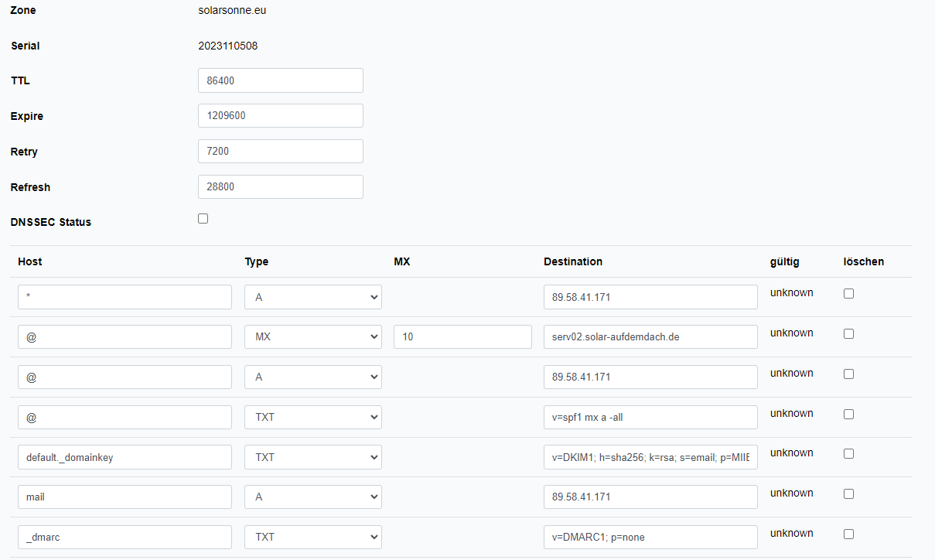Click the DKIM key destination field

pos(650,457)
